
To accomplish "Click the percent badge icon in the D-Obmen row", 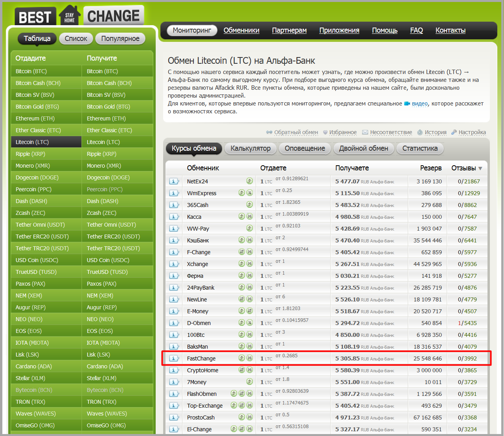I will (249, 323).
